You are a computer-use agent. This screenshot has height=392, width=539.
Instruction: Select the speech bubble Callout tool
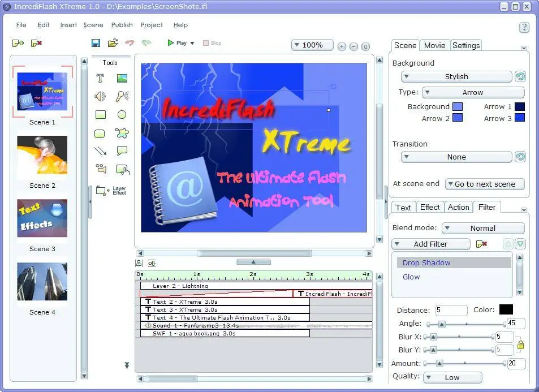122,150
